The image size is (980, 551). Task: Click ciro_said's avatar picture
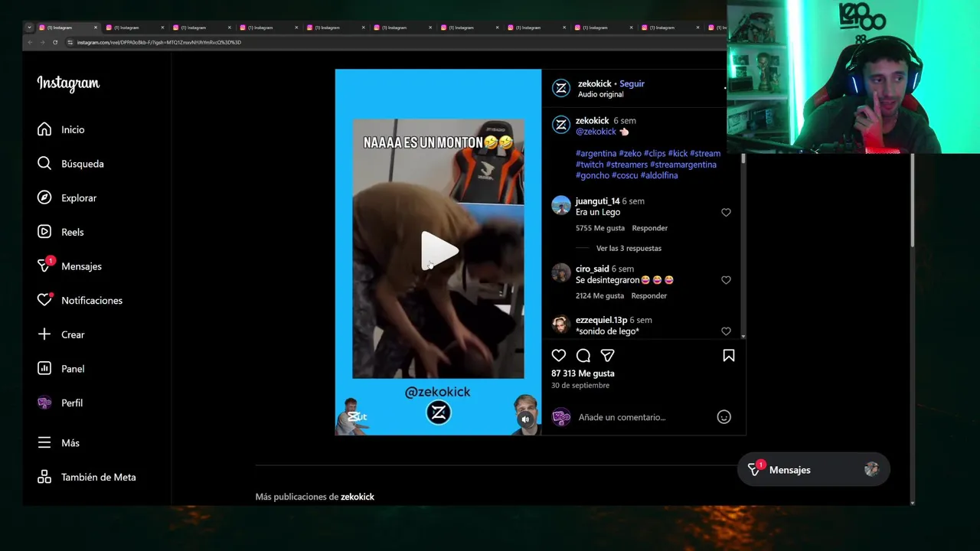(561, 272)
